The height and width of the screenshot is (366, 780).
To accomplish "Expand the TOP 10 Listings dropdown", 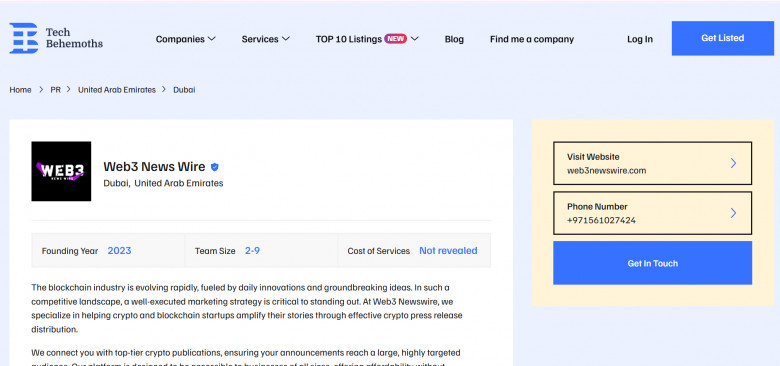I will [367, 39].
